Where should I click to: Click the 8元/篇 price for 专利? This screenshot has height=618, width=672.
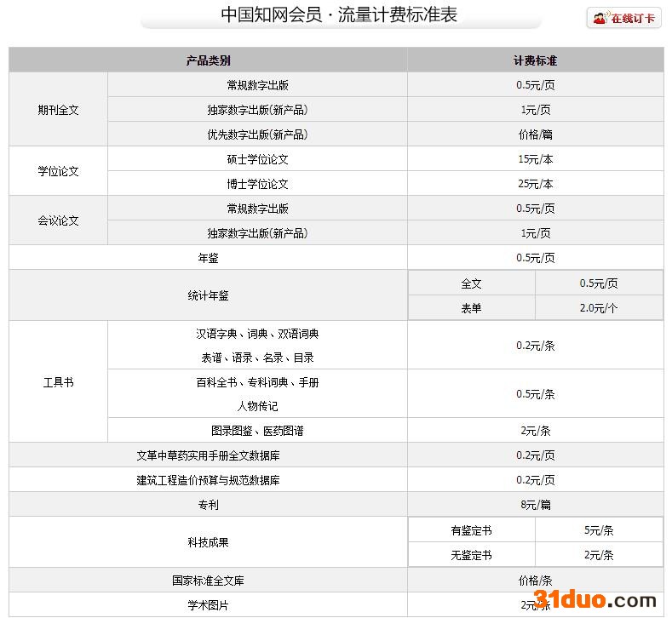[535, 505]
